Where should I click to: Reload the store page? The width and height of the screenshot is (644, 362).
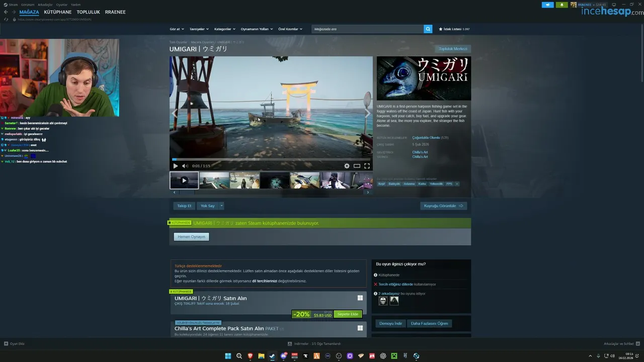pos(6,19)
